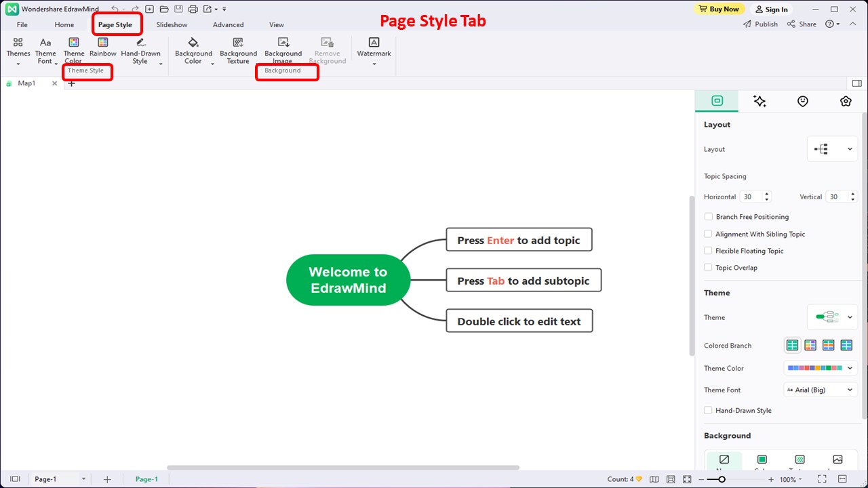Enter fullscreen mode from the status bar
868x488 pixels.
click(822, 479)
